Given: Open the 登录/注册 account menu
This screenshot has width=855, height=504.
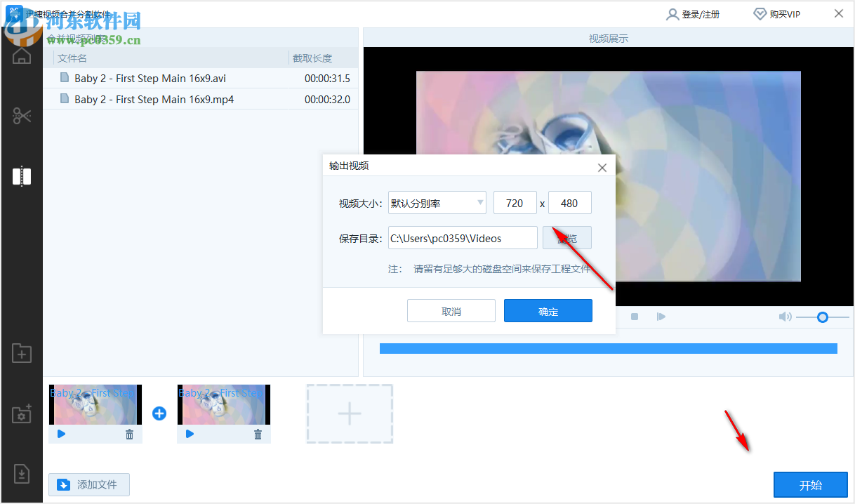Looking at the screenshot, I should [694, 13].
